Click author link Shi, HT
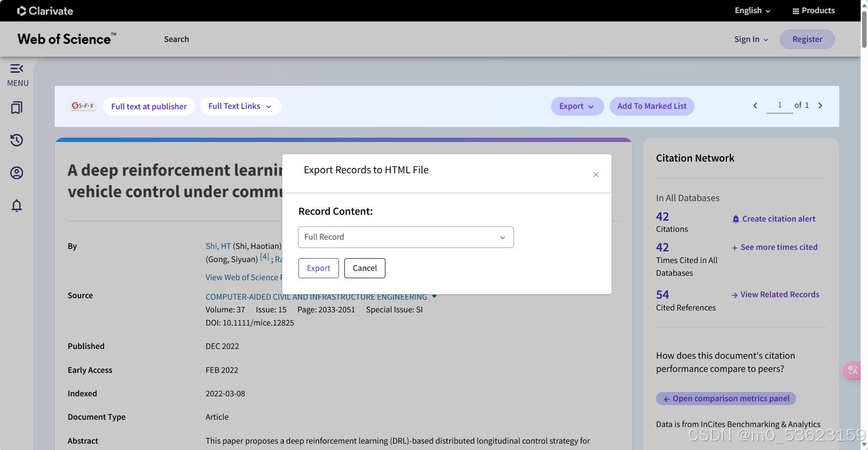 [218, 246]
